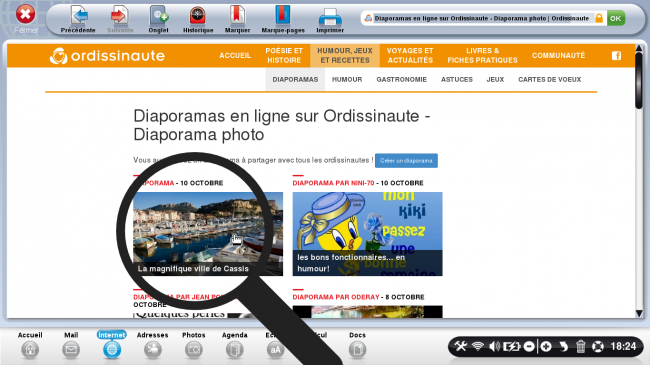Click the padlock security icon
The width and height of the screenshot is (650, 365).
coord(599,18)
